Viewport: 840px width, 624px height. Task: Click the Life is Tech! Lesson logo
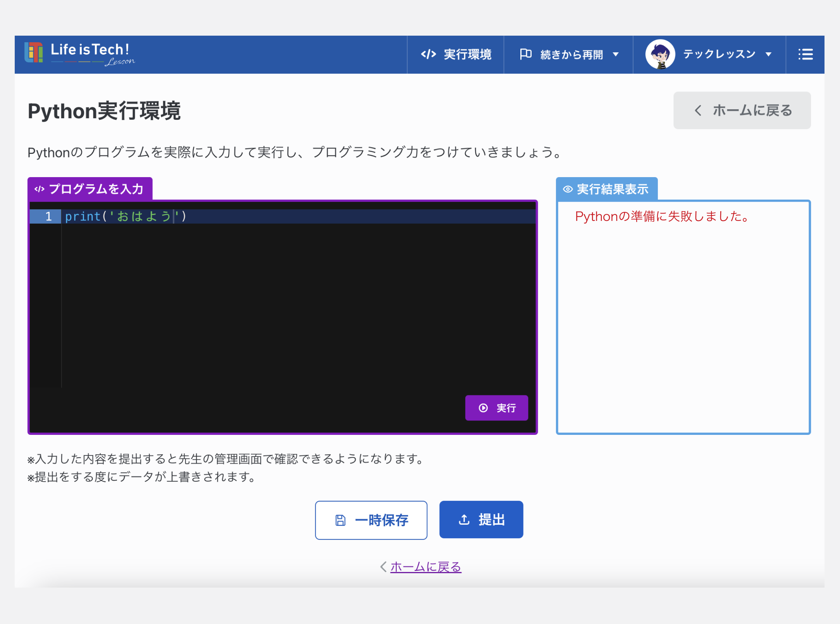79,54
